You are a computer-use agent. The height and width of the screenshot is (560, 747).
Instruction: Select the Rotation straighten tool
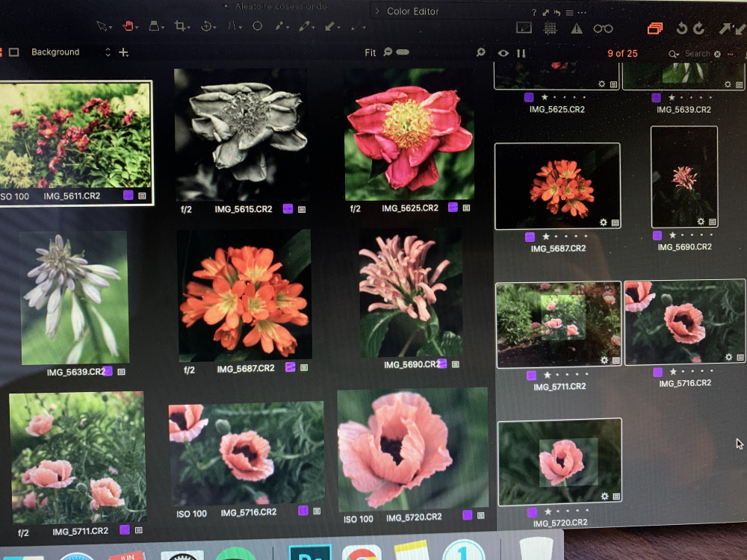coord(207,26)
